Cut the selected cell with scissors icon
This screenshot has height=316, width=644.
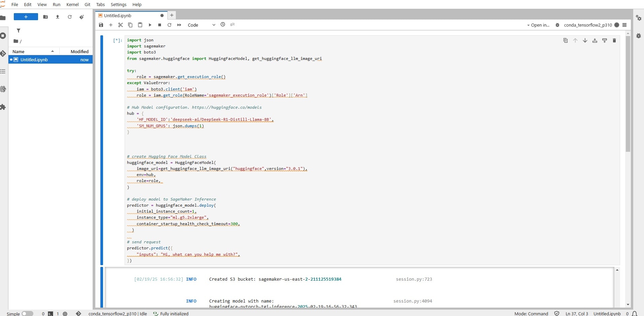click(x=121, y=25)
